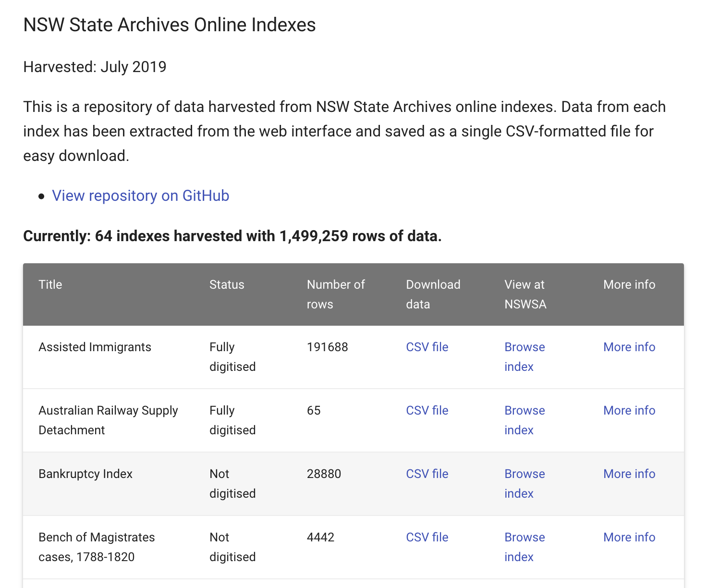
Task: Select the Bankruptcy Index title cell
Action: tap(85, 474)
